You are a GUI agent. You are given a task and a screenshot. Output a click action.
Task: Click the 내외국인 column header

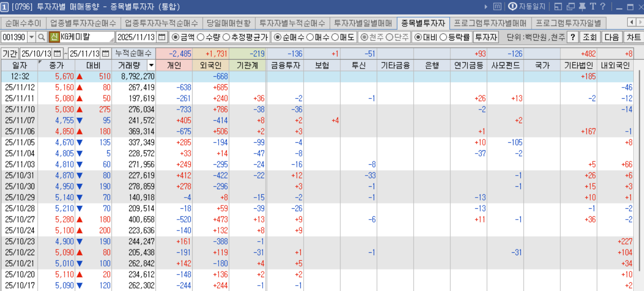(616, 65)
